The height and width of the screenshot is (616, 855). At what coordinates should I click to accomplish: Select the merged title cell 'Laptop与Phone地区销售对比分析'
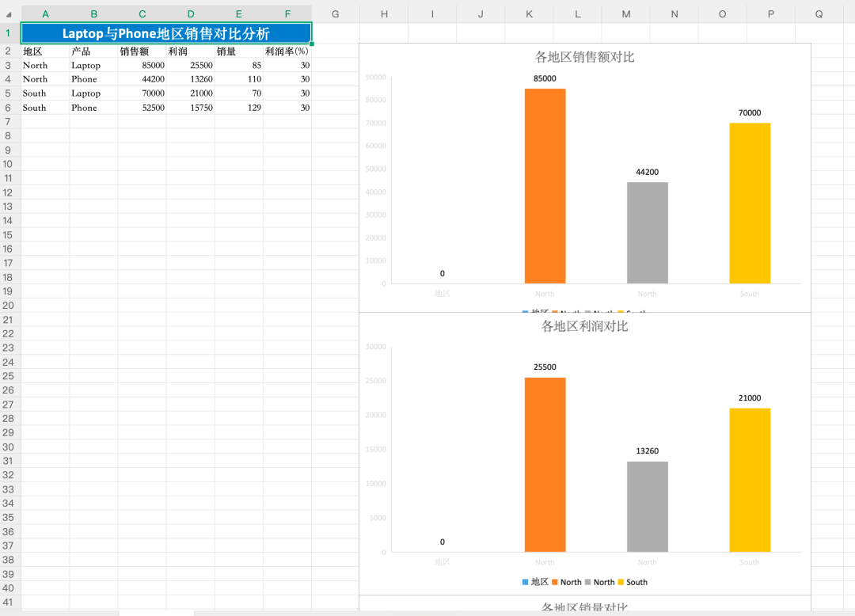pos(166,33)
